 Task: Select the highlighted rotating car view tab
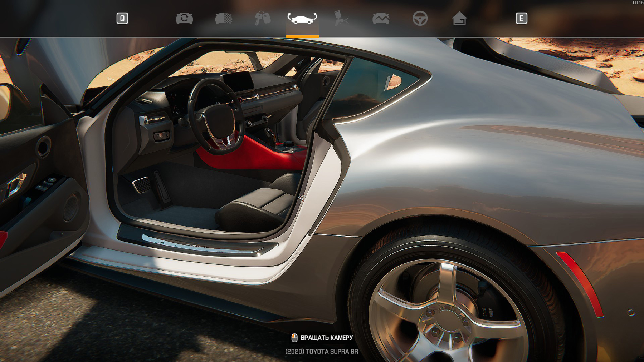pos(302,19)
